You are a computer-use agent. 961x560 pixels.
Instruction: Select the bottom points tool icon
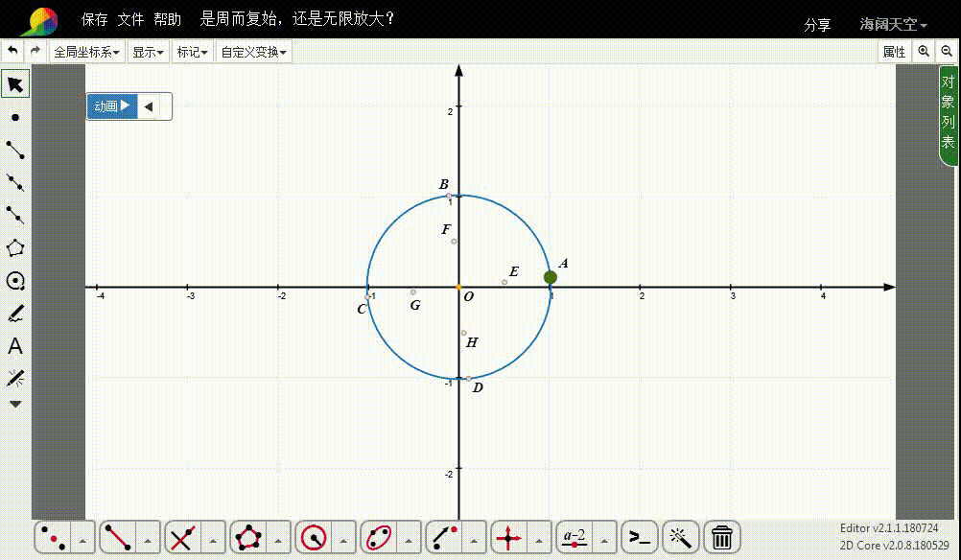[x=53, y=537]
